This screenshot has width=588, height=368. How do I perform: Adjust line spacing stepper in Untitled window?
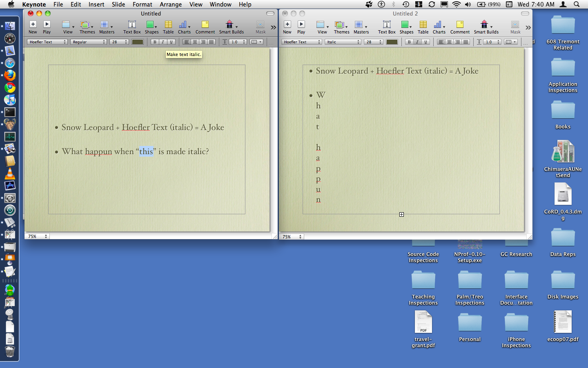pyautogui.click(x=244, y=42)
